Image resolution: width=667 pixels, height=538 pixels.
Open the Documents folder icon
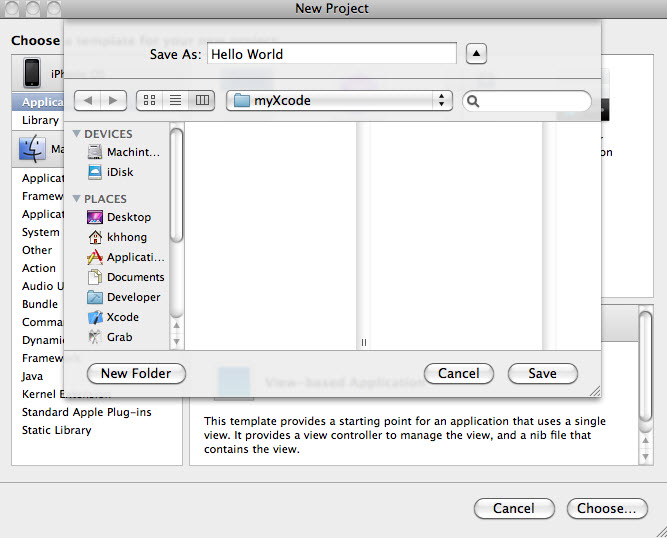tap(94, 277)
